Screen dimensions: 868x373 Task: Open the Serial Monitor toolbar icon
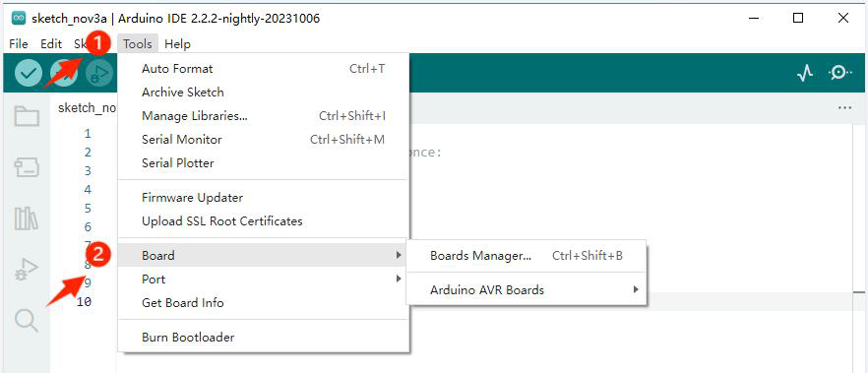840,73
